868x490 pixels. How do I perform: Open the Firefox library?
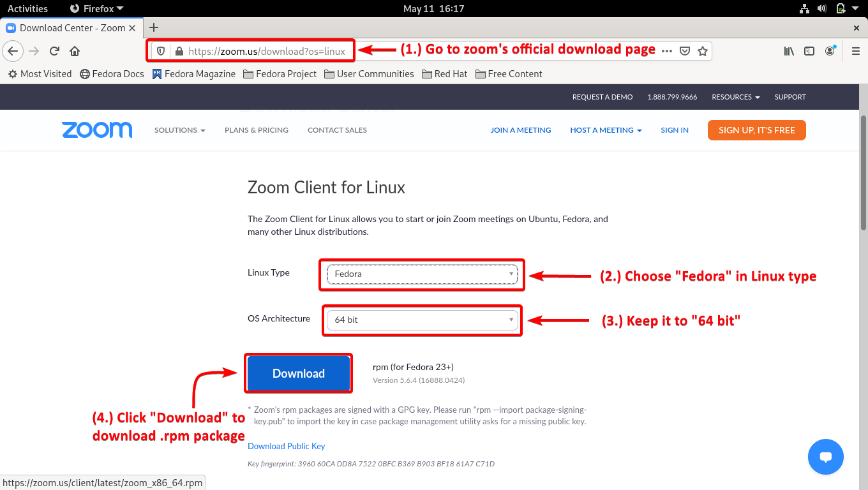click(788, 50)
